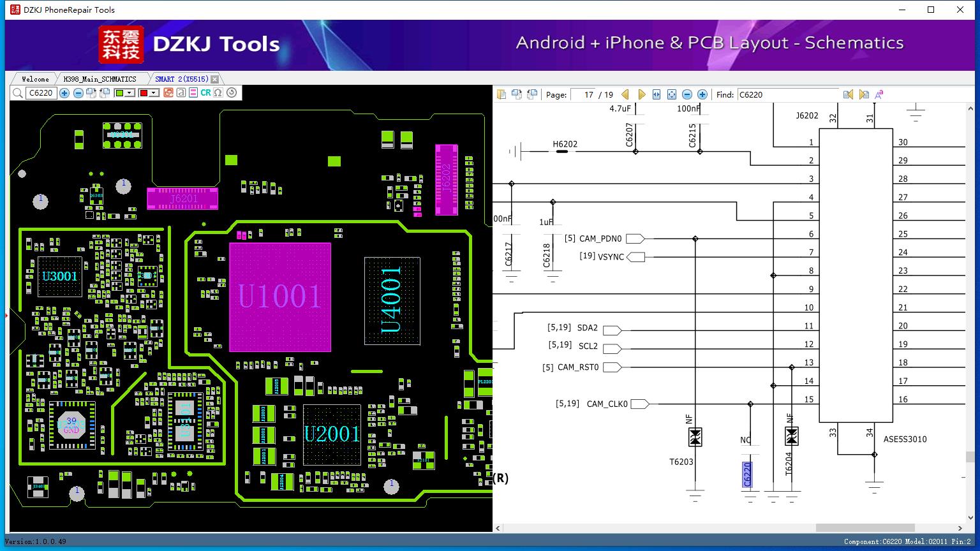Click the magnifier search icon in PCB toolbar
This screenshot has width=980, height=551.
click(17, 93)
